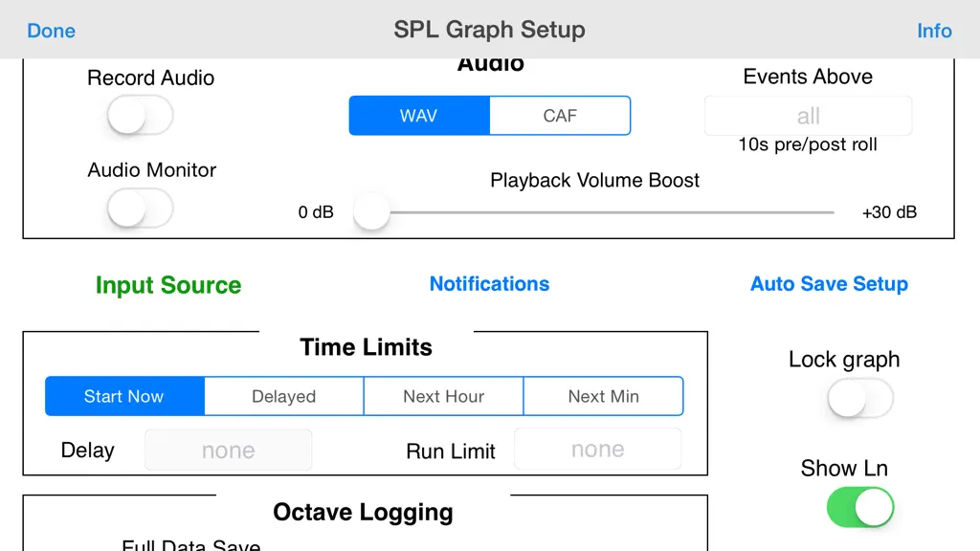This screenshot has width=980, height=551.
Task: Tap Done to close setup
Action: click(x=51, y=31)
